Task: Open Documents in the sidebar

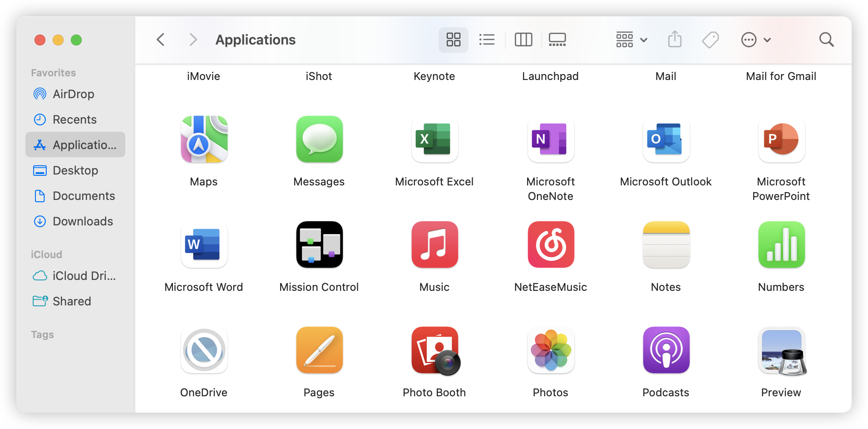Action: point(75,196)
